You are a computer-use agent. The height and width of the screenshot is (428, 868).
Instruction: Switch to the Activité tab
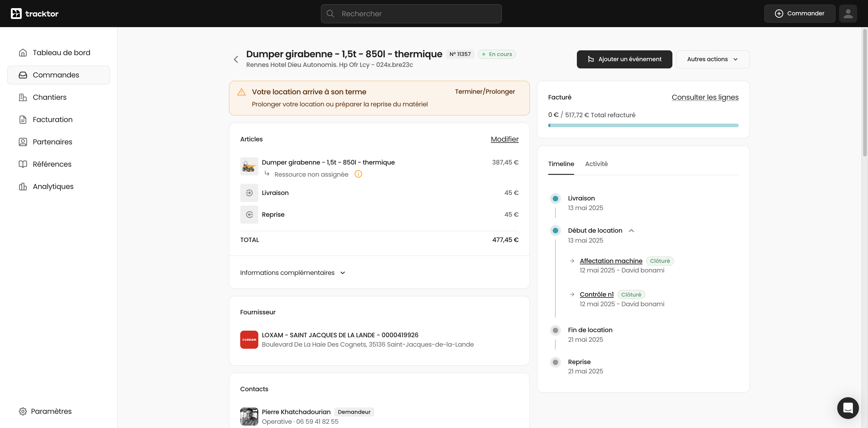pyautogui.click(x=596, y=164)
